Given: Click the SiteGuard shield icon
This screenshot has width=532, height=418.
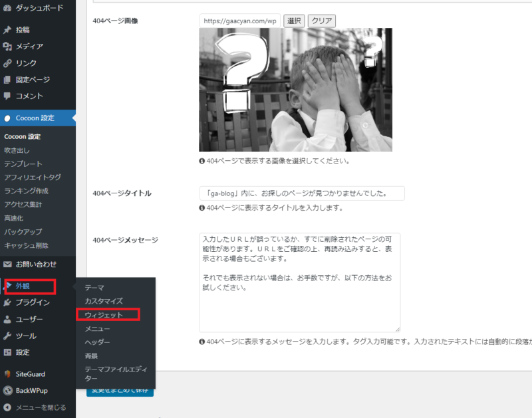Looking at the screenshot, I should point(7,374).
